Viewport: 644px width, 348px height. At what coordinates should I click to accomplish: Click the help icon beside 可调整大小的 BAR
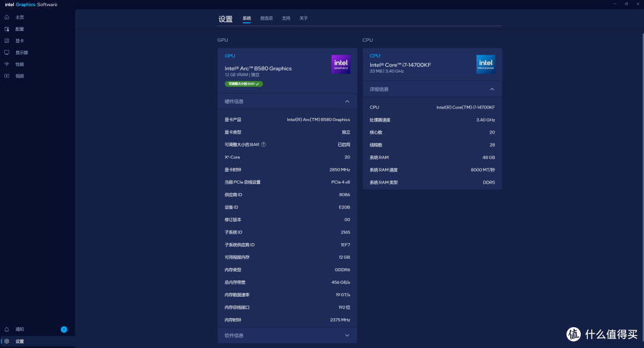click(x=264, y=144)
